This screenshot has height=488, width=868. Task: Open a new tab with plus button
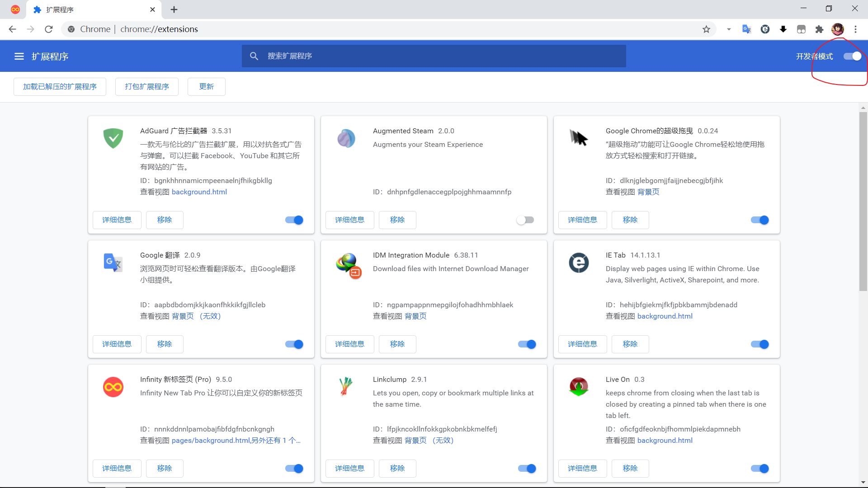pos(174,9)
